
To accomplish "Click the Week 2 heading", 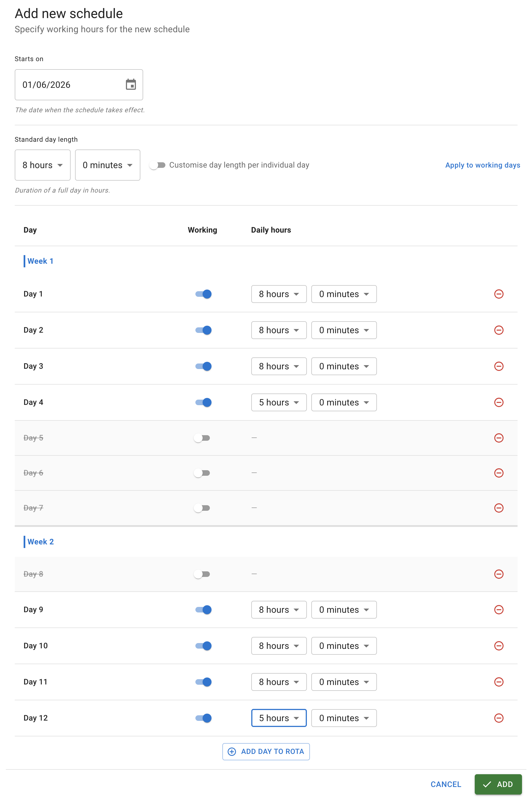I will point(40,541).
